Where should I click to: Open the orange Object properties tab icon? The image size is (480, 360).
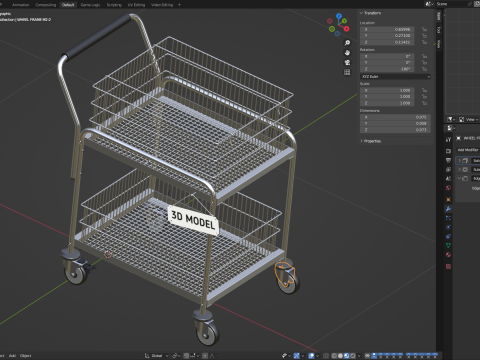coord(448,199)
